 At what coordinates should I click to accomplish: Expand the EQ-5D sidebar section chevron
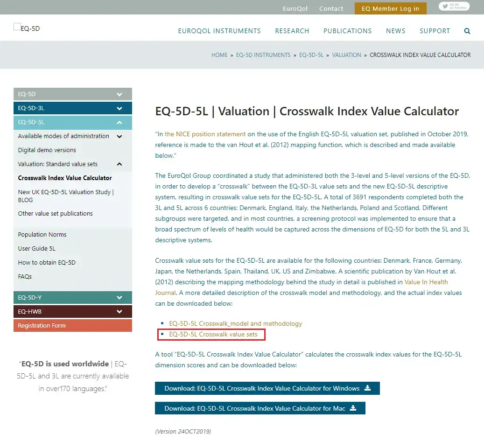119,94
